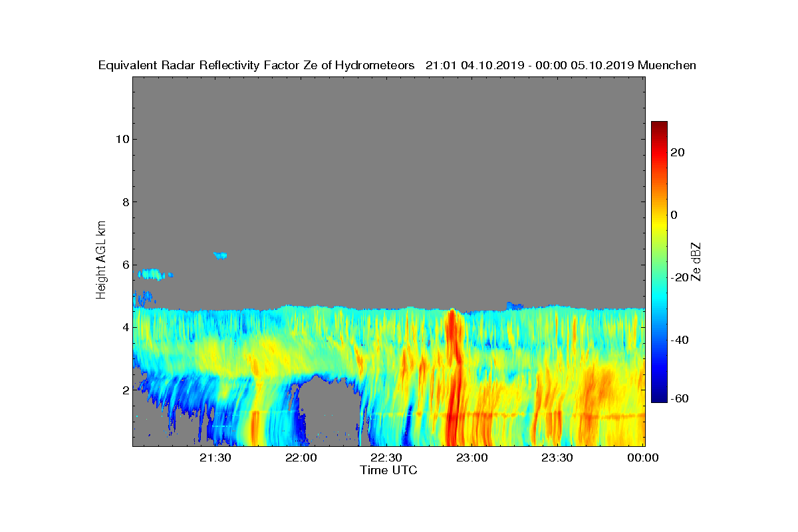Select the 00:00 time axis label
Screen dimensions: 798x532
point(642,458)
